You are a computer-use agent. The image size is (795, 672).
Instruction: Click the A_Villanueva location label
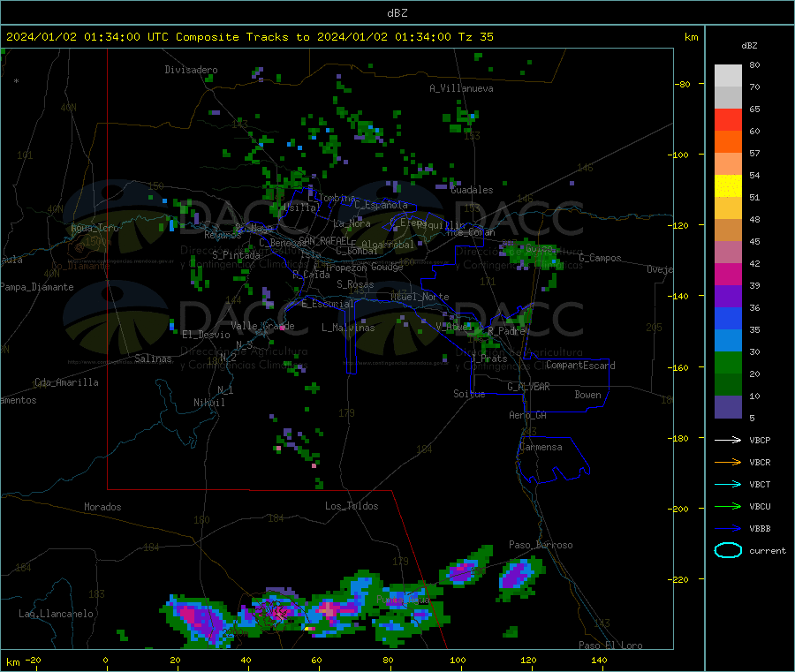tap(461, 88)
